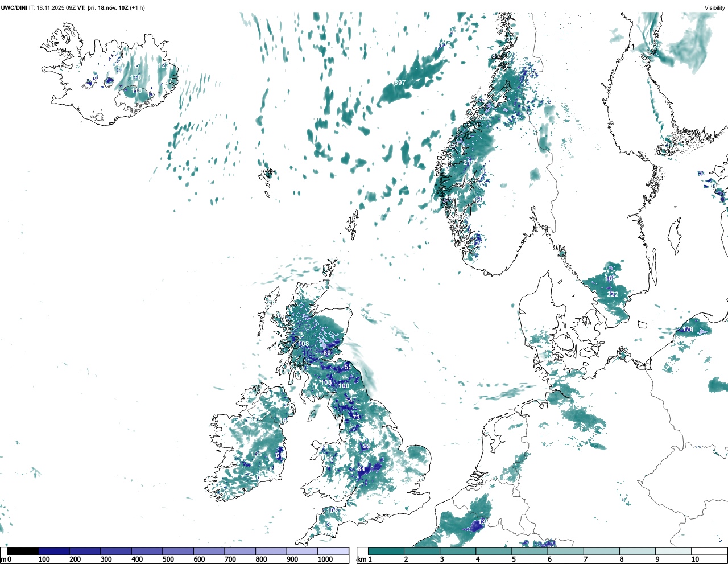
Task: Click the 500 label on metre legend
Action: [x=168, y=559]
